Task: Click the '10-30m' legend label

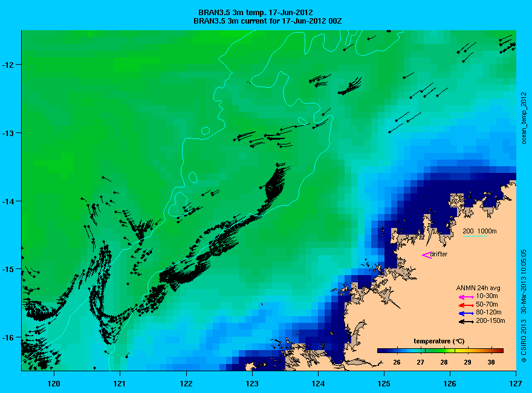Action: click(x=487, y=296)
